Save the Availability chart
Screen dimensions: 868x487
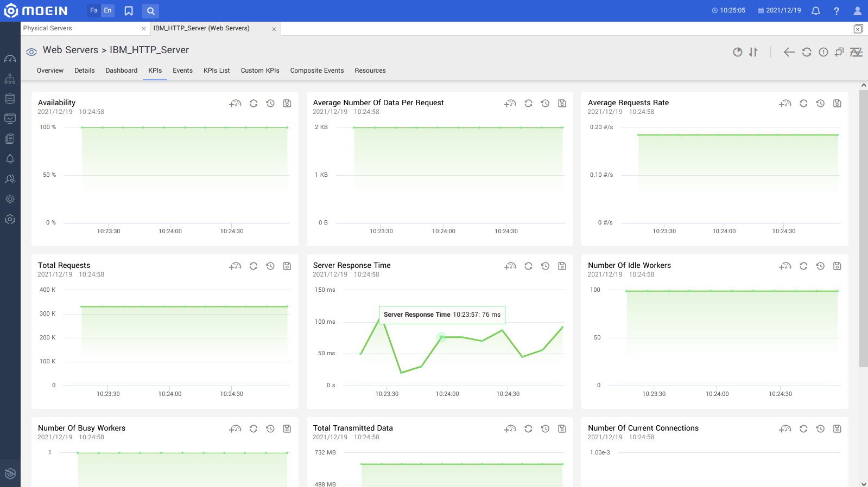pyautogui.click(x=287, y=103)
